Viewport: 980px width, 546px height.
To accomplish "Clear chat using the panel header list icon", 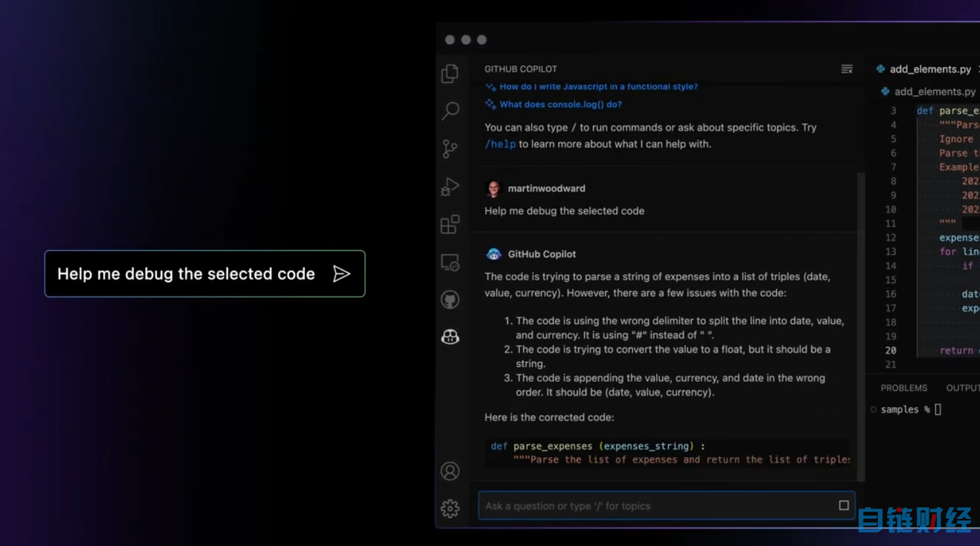I will point(847,69).
